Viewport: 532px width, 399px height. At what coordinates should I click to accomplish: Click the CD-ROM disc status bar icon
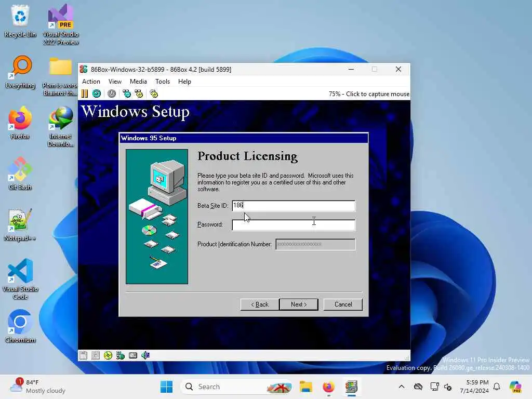point(108,355)
